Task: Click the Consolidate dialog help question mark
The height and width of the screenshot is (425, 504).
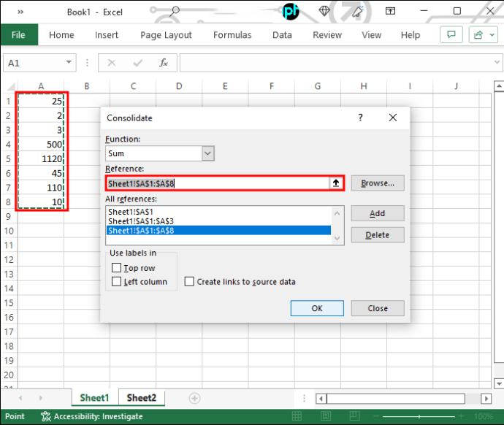Action: pos(361,118)
